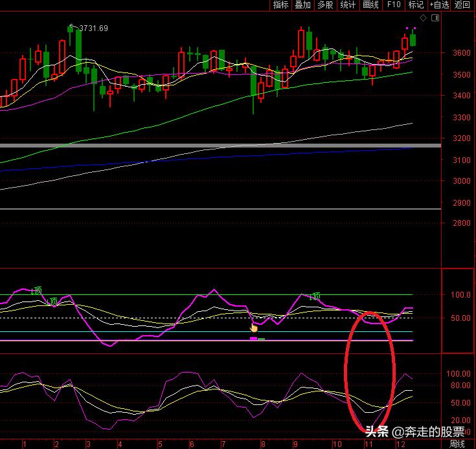Click the magenta signal marker in indicator panel
Image resolution: width=476 pixels, height=449 pixels.
[x=253, y=338]
